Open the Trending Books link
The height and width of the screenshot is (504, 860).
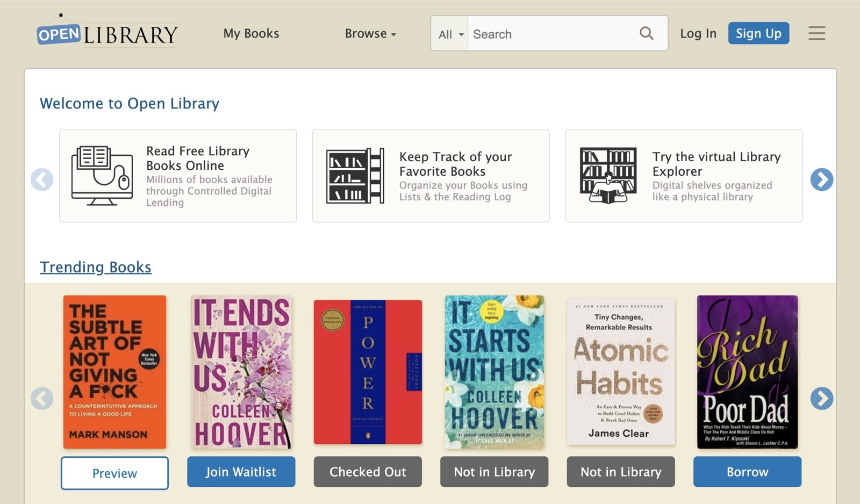point(96,267)
